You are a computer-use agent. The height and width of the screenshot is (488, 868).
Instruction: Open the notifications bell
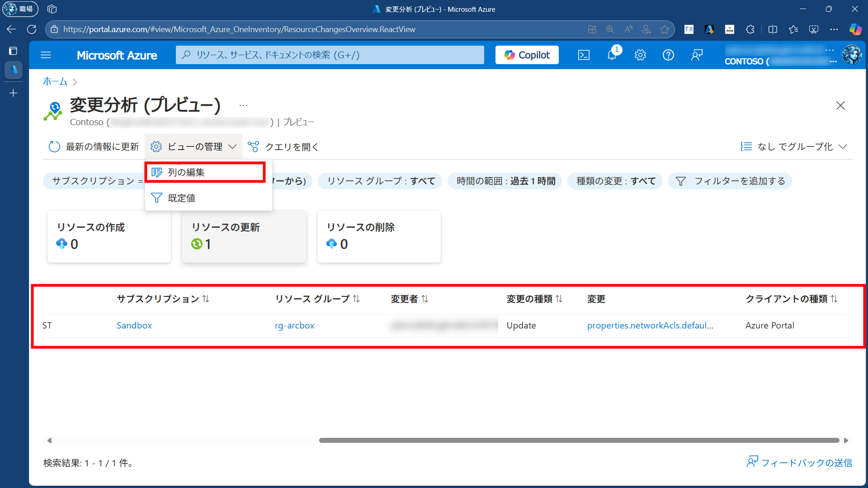pyautogui.click(x=612, y=55)
